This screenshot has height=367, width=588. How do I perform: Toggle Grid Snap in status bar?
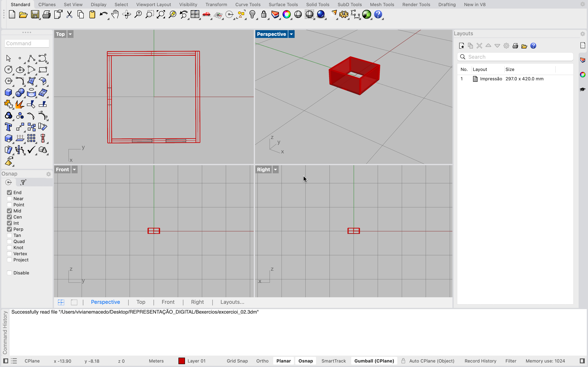click(x=237, y=361)
